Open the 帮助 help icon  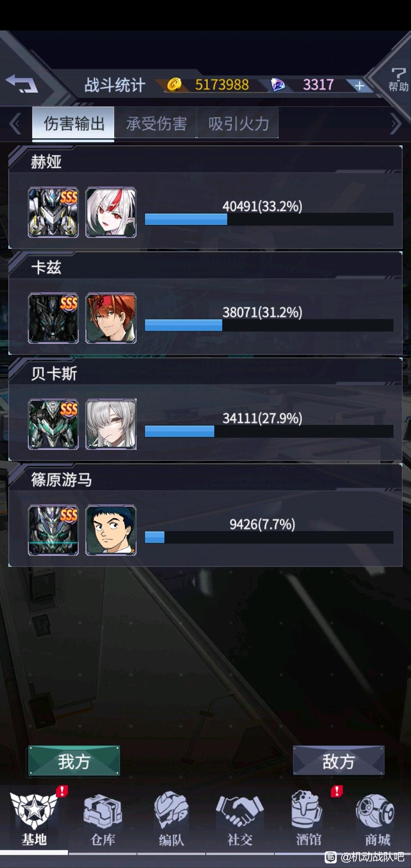(x=398, y=79)
